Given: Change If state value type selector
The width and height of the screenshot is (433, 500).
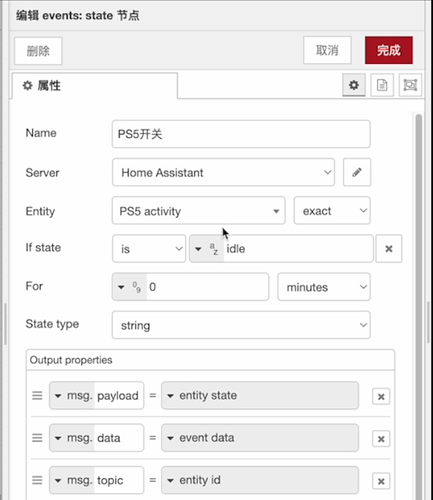Looking at the screenshot, I should pyautogui.click(x=206, y=249).
